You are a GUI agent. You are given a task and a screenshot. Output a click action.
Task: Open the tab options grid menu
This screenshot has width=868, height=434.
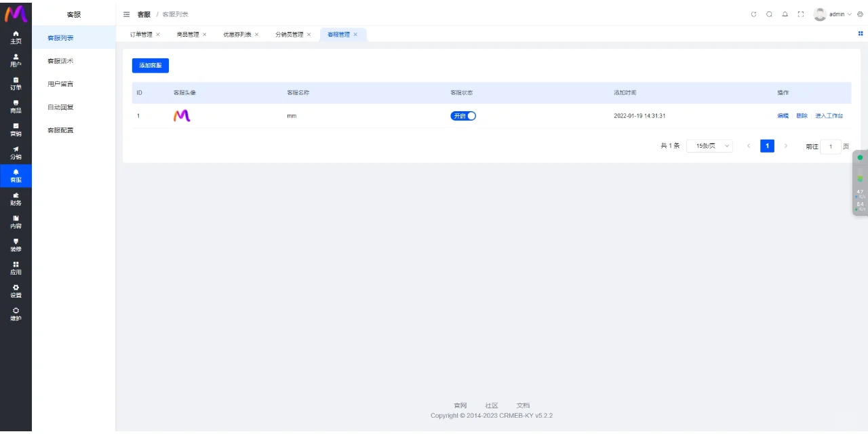pyautogui.click(x=861, y=33)
